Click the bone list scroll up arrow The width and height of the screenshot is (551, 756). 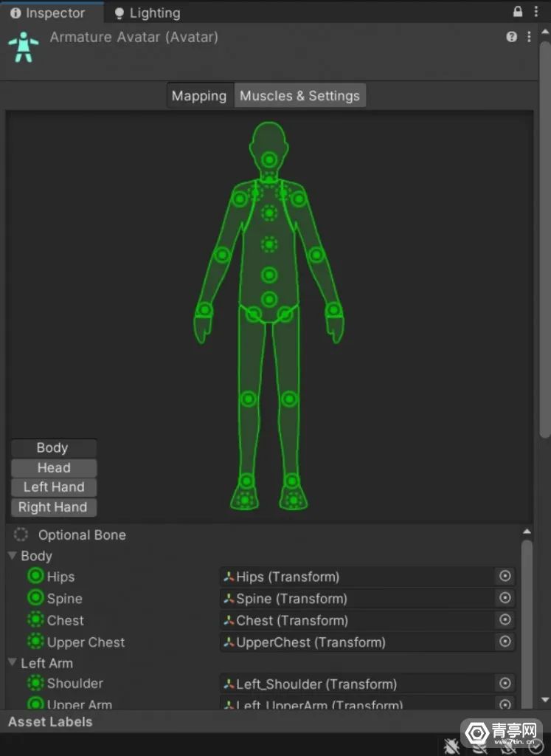[527, 532]
